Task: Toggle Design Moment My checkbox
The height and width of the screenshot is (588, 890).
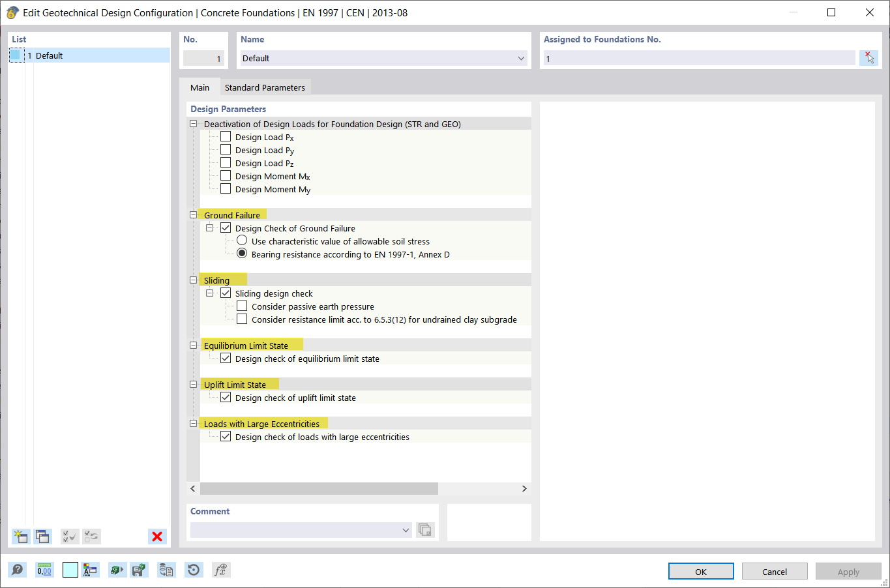Action: point(226,188)
